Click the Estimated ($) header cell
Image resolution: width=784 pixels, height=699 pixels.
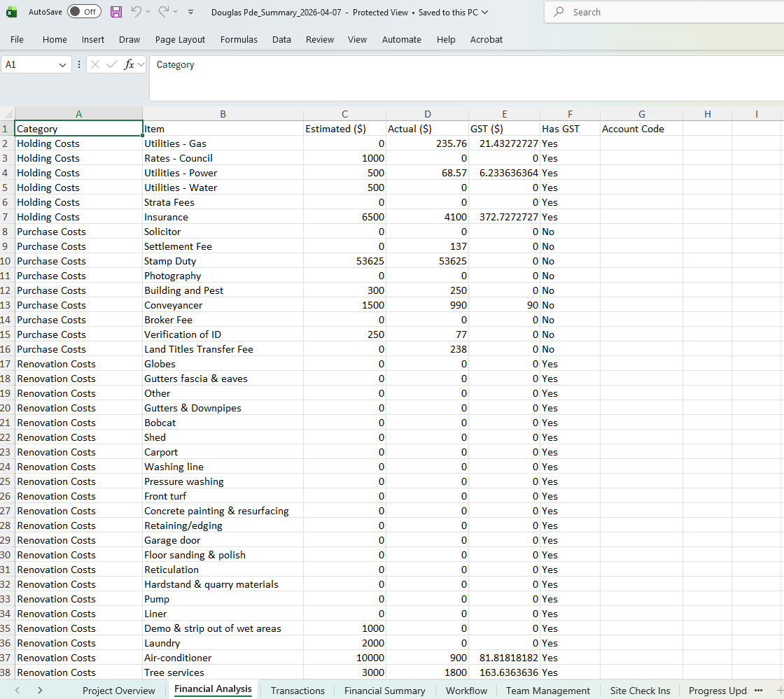coord(344,129)
